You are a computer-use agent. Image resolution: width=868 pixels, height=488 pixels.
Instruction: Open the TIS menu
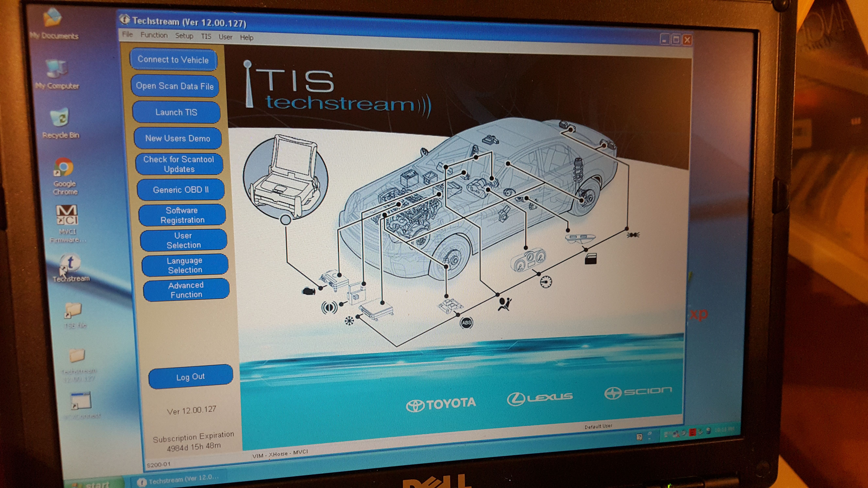tap(206, 36)
